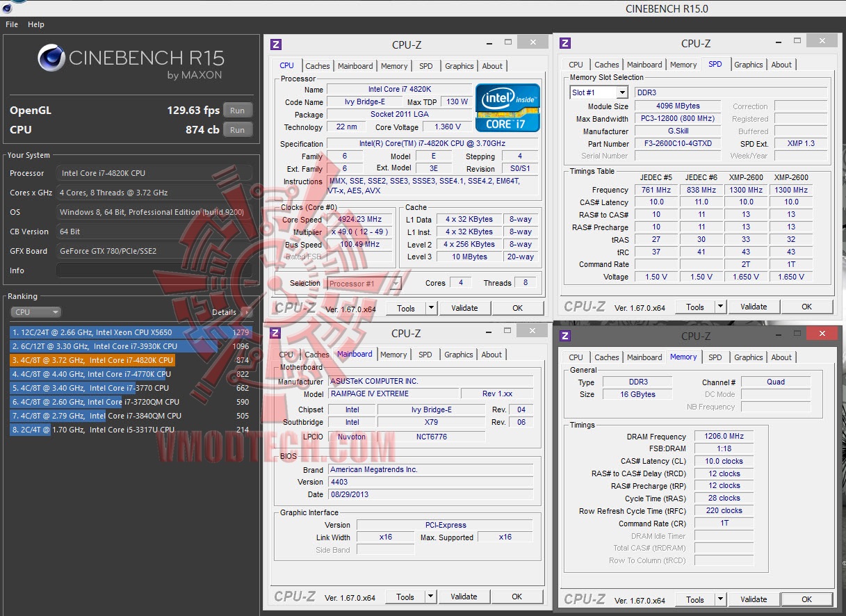This screenshot has width=846, height=616.
Task: Click the Core Voltage value 1.360 V
Action: 447,127
